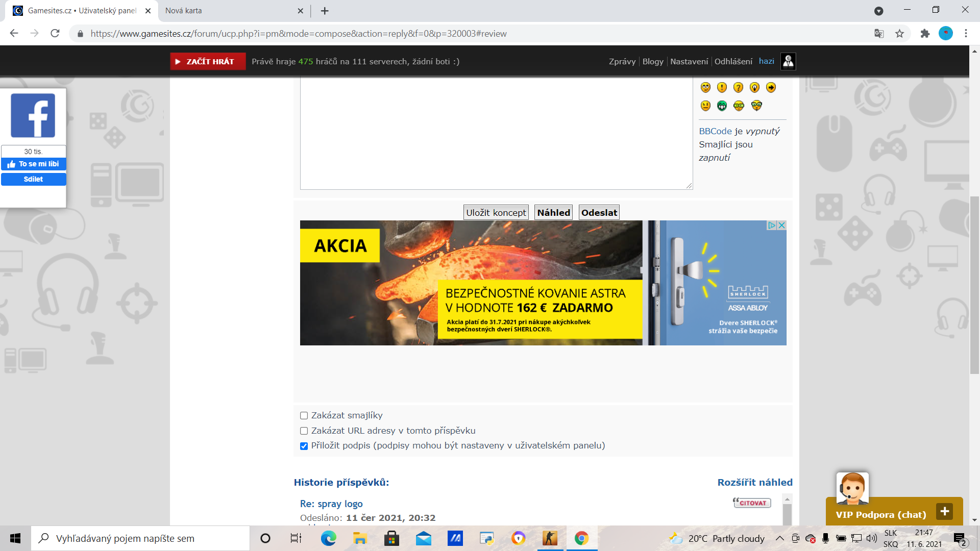
Task: Insert the lightbulb idea smiley
Action: (x=754, y=87)
